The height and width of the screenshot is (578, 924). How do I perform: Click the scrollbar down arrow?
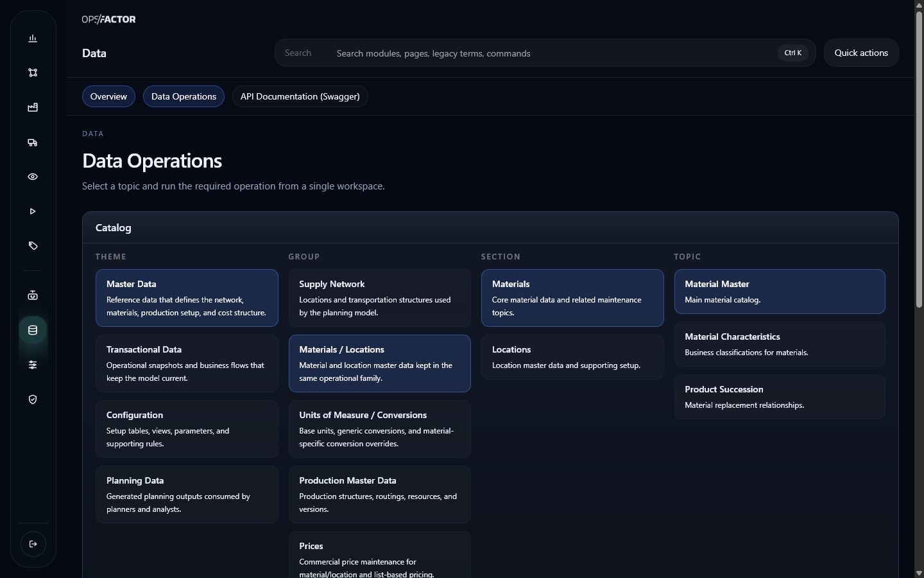click(x=919, y=573)
